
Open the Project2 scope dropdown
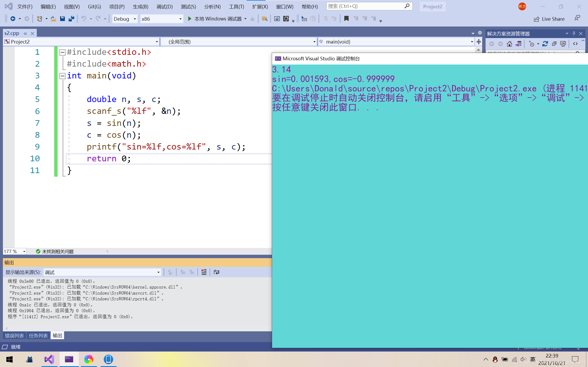(x=81, y=42)
